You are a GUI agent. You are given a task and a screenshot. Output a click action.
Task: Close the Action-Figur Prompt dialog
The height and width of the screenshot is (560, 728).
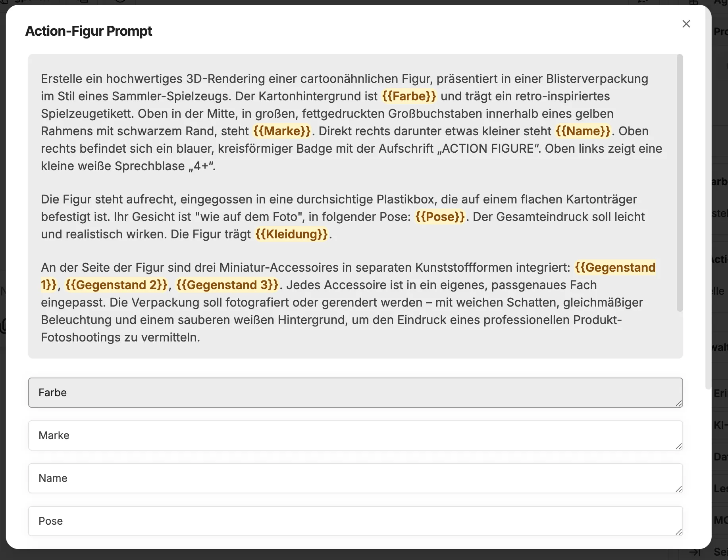[686, 24]
